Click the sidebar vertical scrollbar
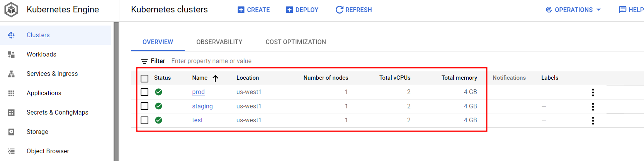Screen dimensions: 644x161 [116, 91]
